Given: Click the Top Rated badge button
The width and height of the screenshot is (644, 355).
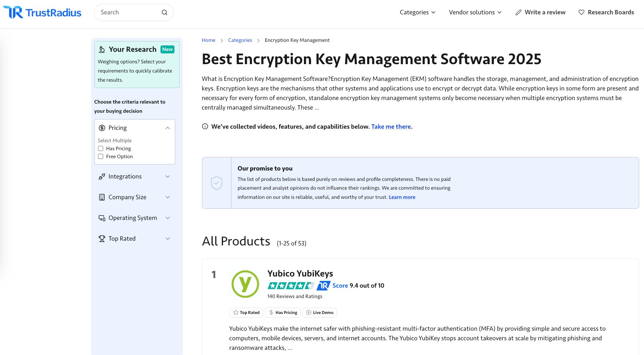Looking at the screenshot, I should coord(246,313).
